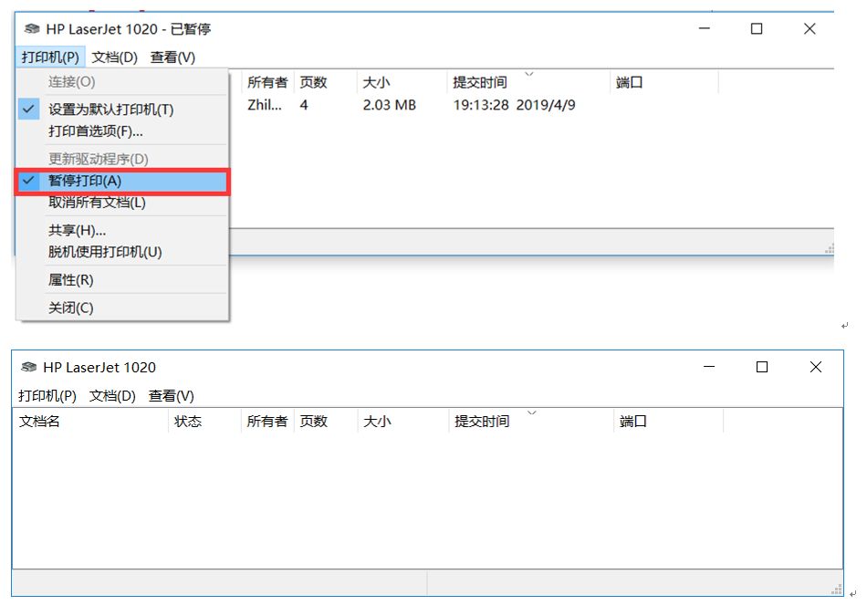Toggle 设置为默认打印机(T) in the printer menu
Screen dimensions: 867x616
point(122,110)
